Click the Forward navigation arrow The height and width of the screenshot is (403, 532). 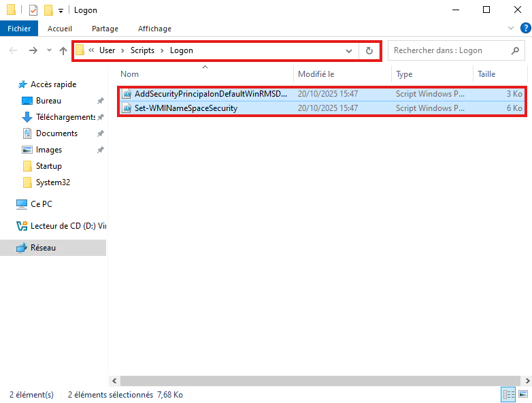[x=33, y=50]
